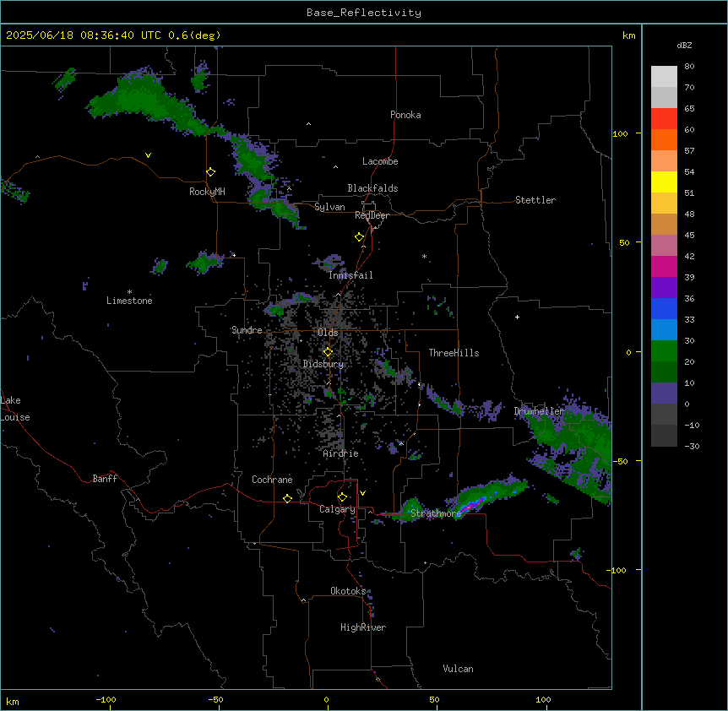
Task: Select the Stettler label
Action: 535,200
